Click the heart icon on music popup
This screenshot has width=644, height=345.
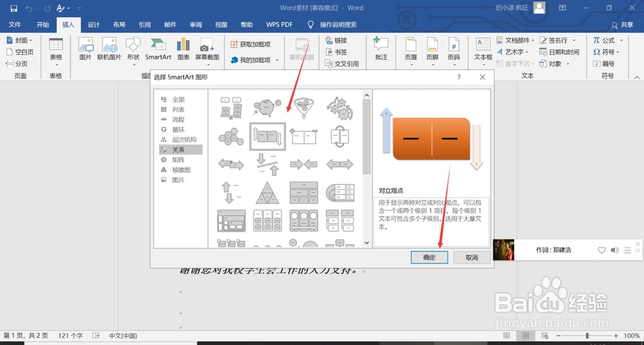601,250
